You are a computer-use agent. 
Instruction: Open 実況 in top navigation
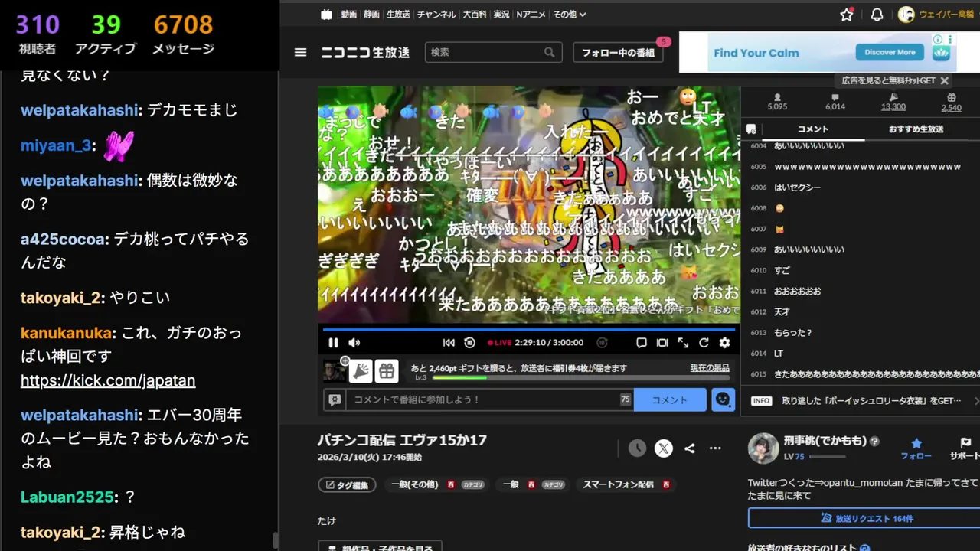(501, 14)
